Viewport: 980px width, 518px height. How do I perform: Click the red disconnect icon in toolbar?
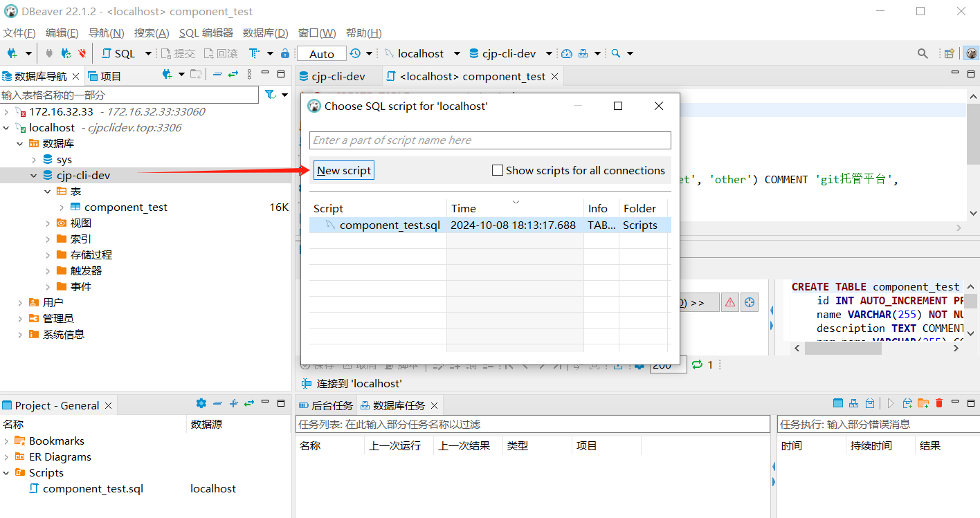[x=82, y=53]
